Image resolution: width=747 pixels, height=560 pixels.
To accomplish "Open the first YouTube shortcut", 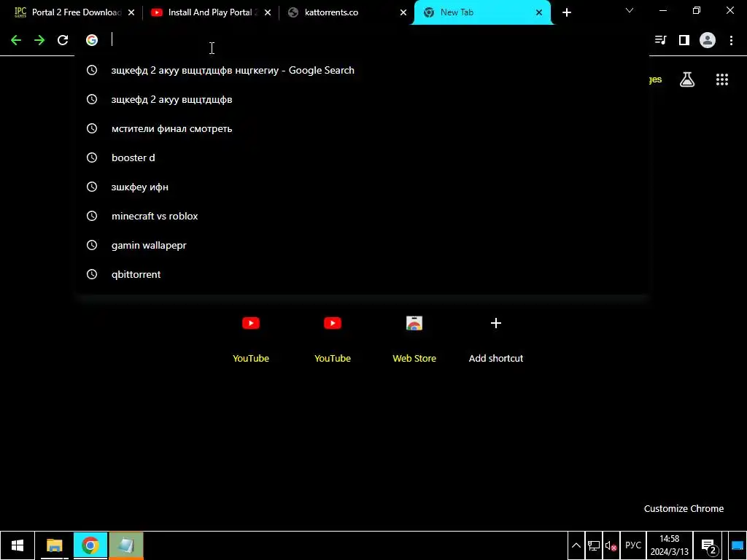I will point(251,338).
